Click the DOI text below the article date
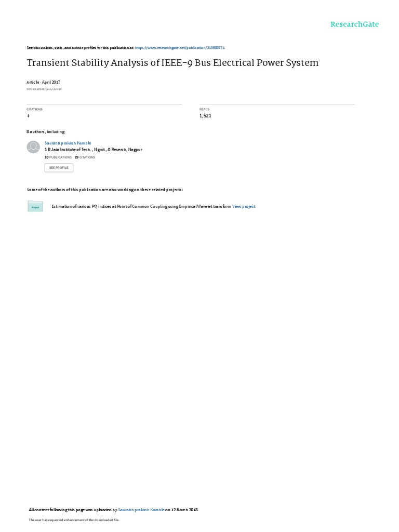Image resolution: width=399 pixels, height=532 pixels. [x=44, y=89]
